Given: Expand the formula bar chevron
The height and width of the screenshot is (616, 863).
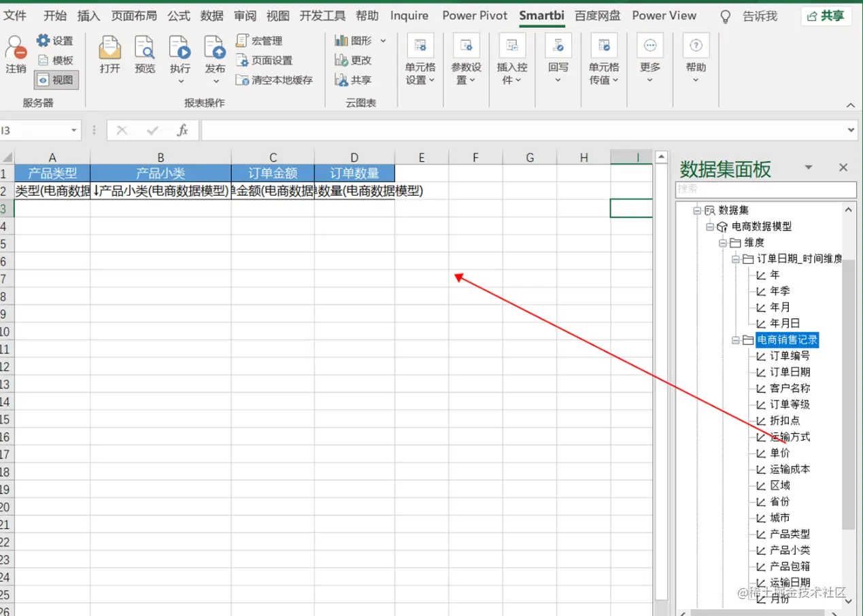Looking at the screenshot, I should coord(851,130).
